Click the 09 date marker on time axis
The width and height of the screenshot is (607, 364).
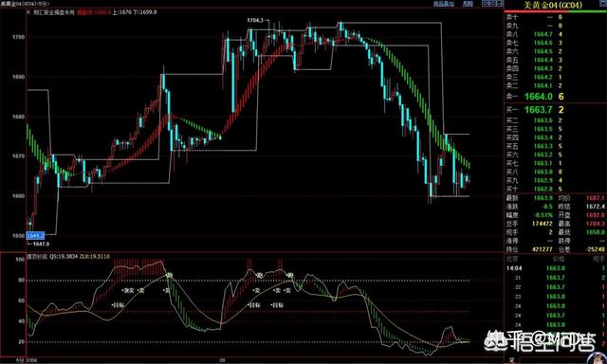coord(222,360)
